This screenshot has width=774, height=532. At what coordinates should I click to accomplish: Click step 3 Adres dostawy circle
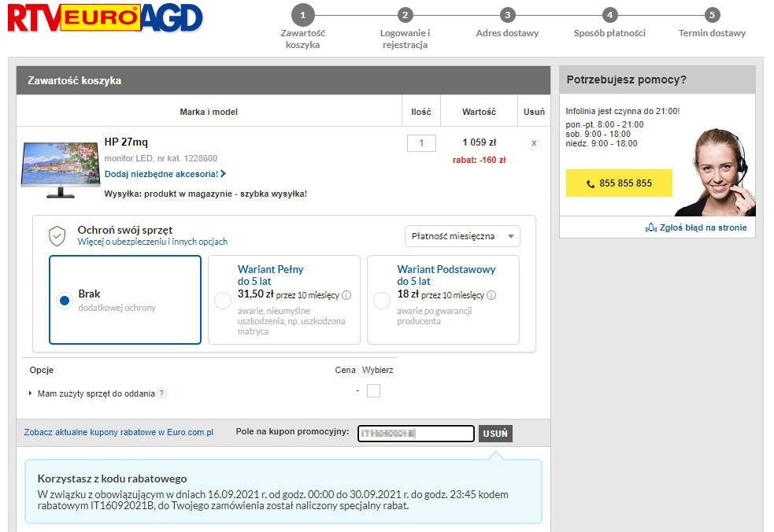point(507,15)
